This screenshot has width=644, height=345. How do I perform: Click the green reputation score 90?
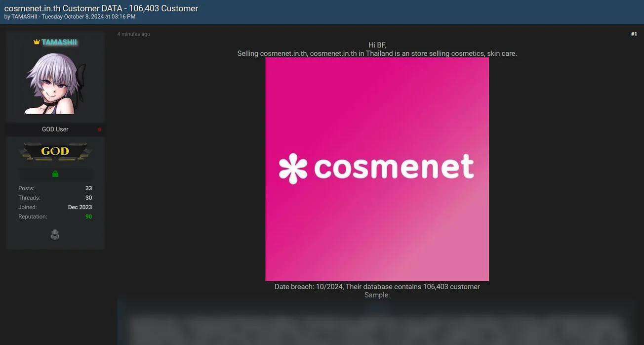88,216
